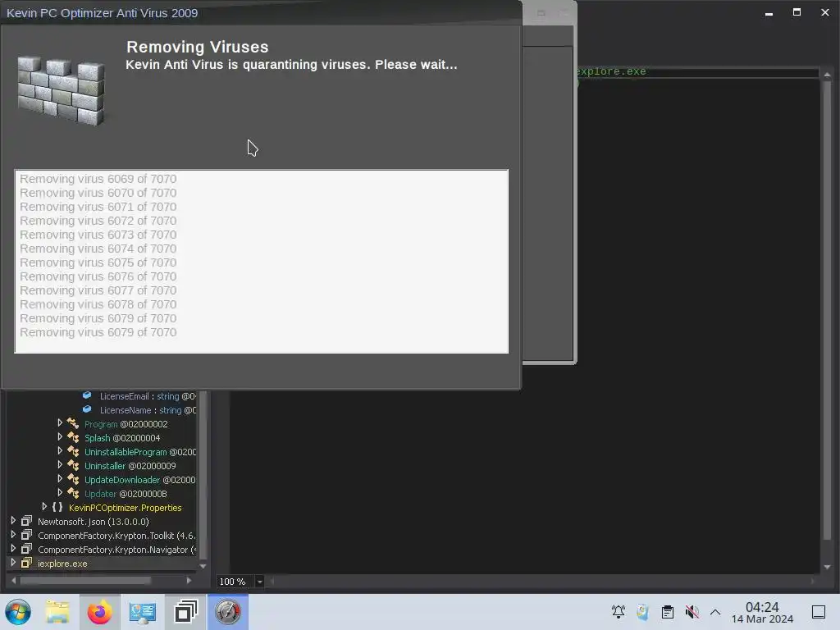Open the 100 % zoom dropdown
This screenshot has width=840, height=630.
tap(260, 582)
